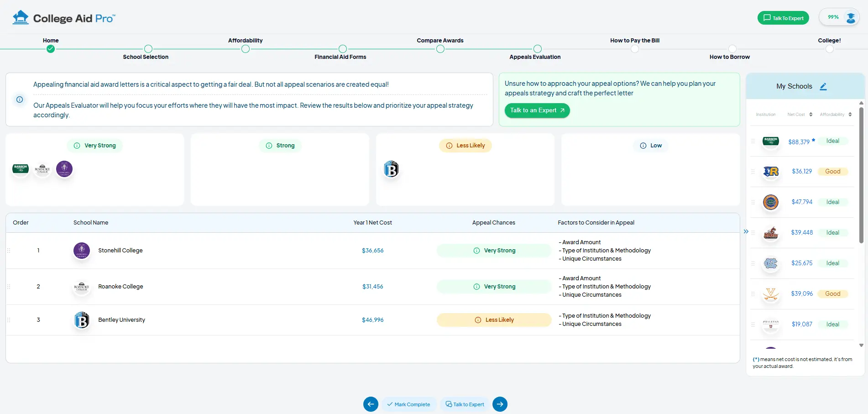Click the Less Likely category header
Screen dimensions: 868x414
[465, 146]
